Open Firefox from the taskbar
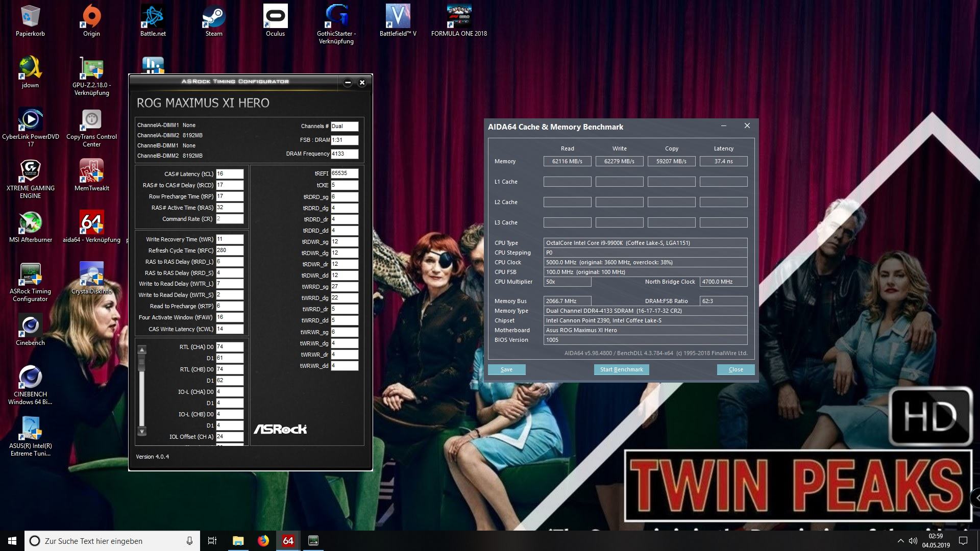980x551 pixels. coord(263,541)
